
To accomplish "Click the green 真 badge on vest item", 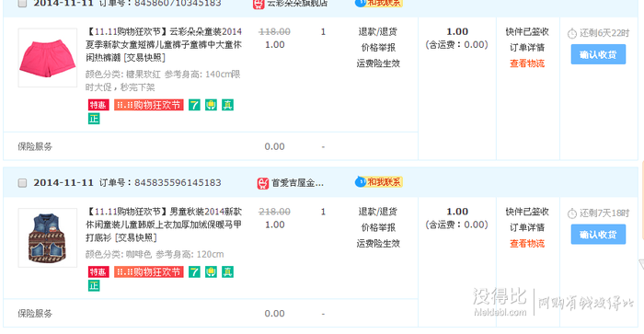I will click(x=227, y=271).
